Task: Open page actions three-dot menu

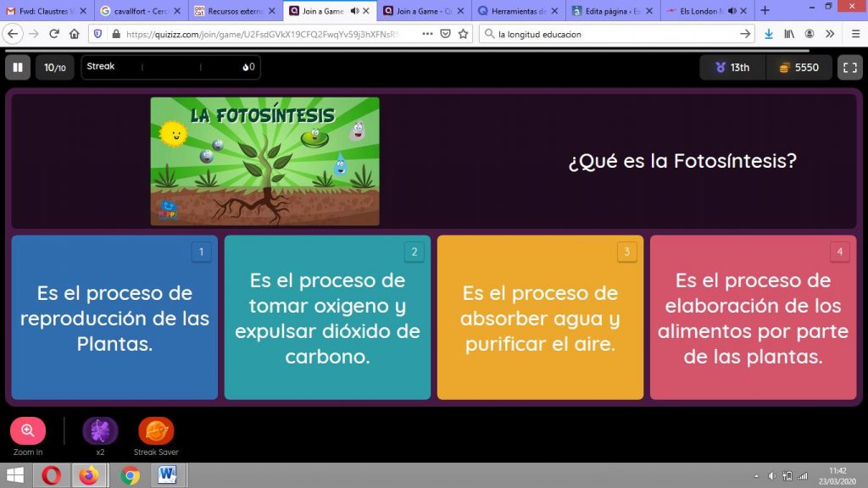Action: pyautogui.click(x=426, y=34)
